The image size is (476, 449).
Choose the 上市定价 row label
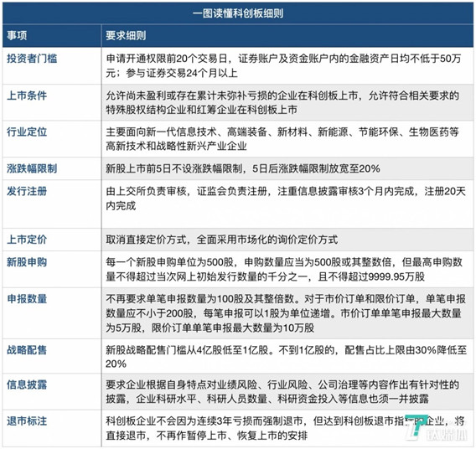[27, 240]
